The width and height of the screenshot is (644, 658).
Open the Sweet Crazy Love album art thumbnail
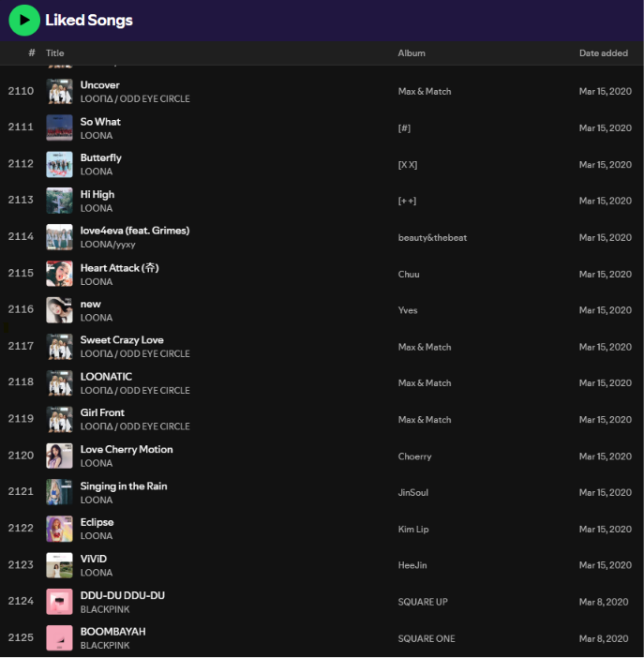[x=59, y=347]
